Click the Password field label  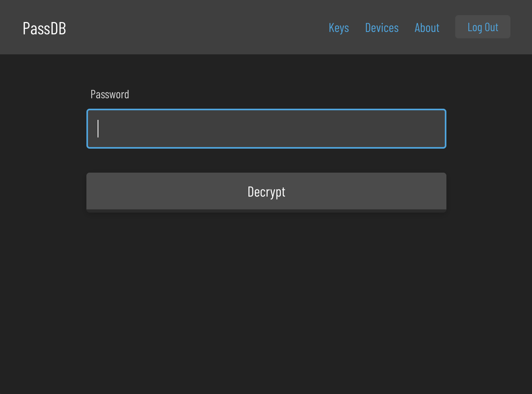point(110,94)
